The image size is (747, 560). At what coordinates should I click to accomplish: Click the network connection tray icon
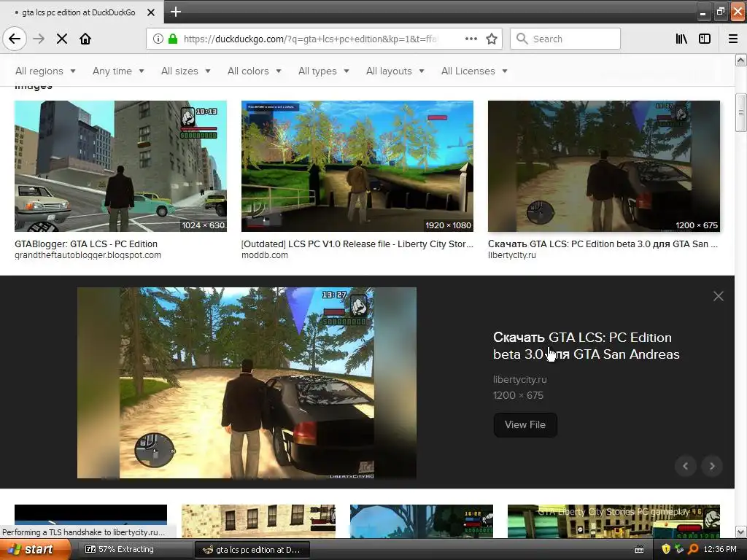(x=679, y=549)
